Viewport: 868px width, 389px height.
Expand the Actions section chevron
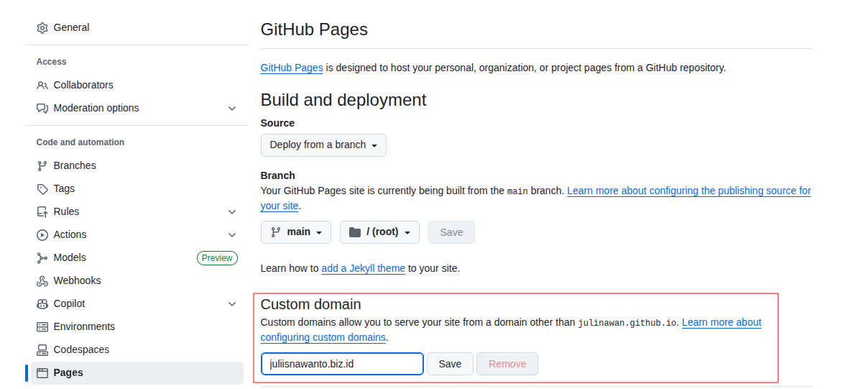pos(232,234)
